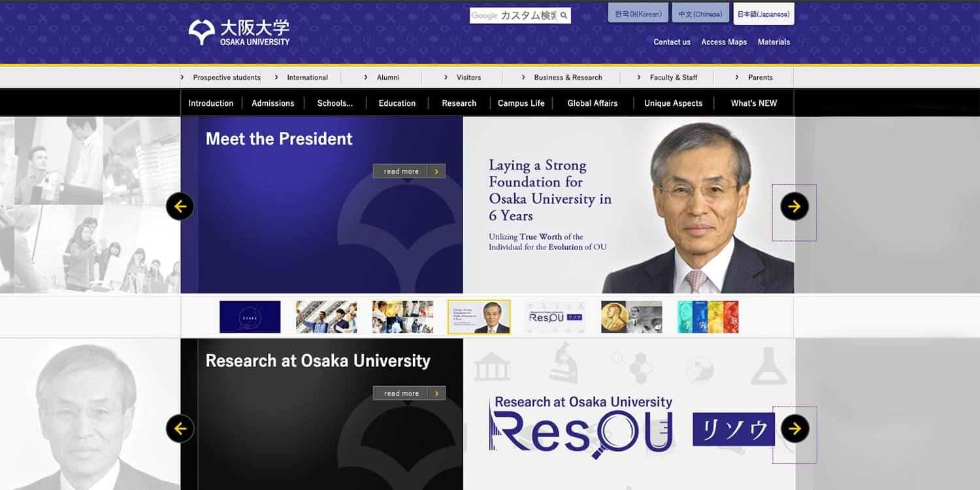Open the Contact us link

click(672, 42)
